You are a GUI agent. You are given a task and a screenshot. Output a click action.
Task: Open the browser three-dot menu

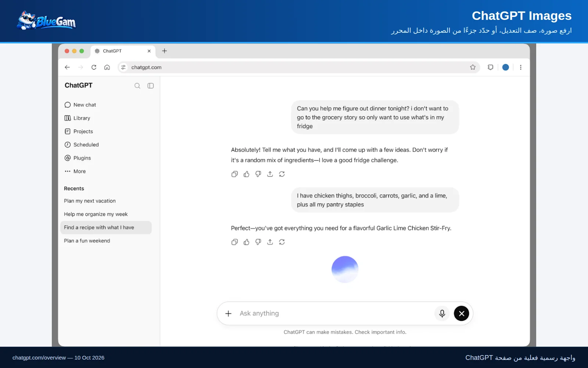tap(521, 67)
